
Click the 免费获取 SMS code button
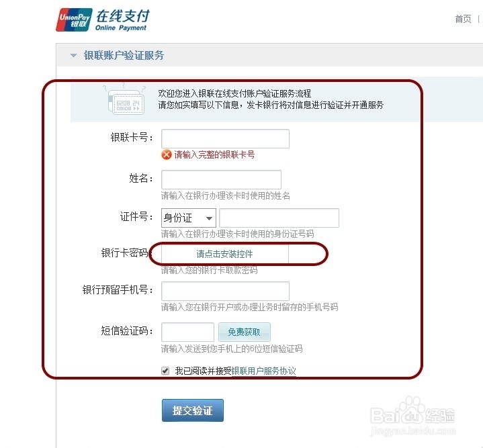[x=245, y=332]
